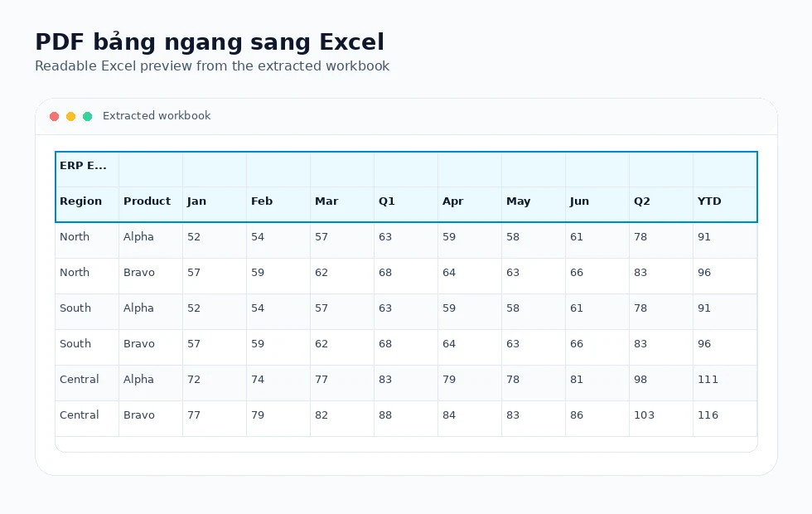
Task: Select YTD value 91 for North Alpha
Action: click(x=703, y=237)
